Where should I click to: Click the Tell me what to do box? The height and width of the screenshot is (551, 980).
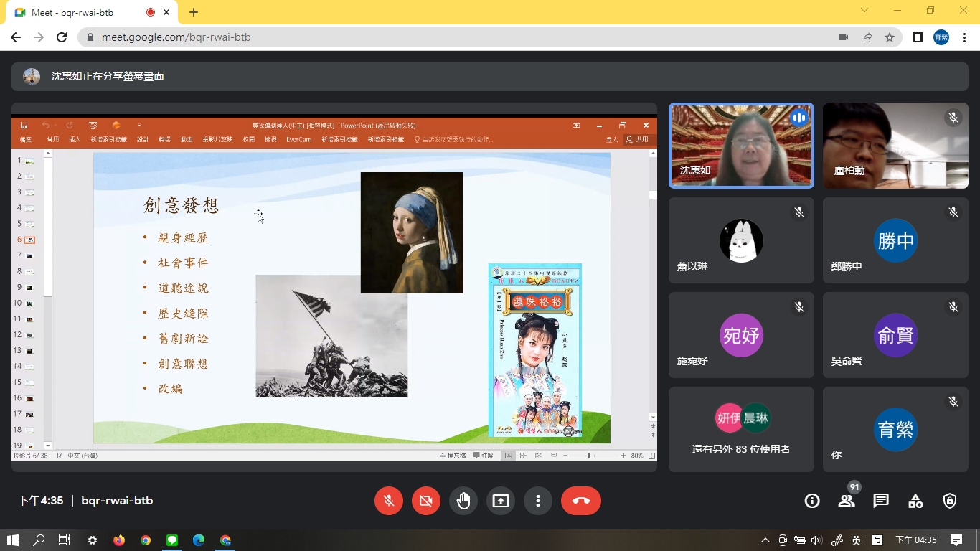coord(453,139)
